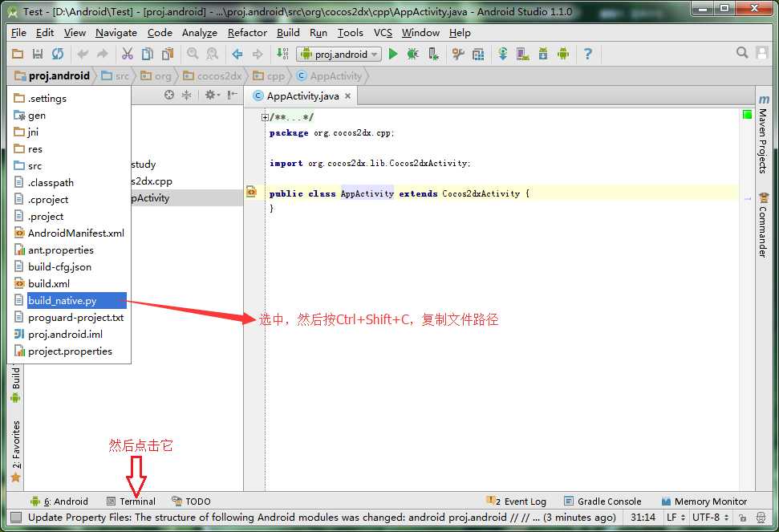Click green inspection status square in editor
779x532 pixels.
747,115
